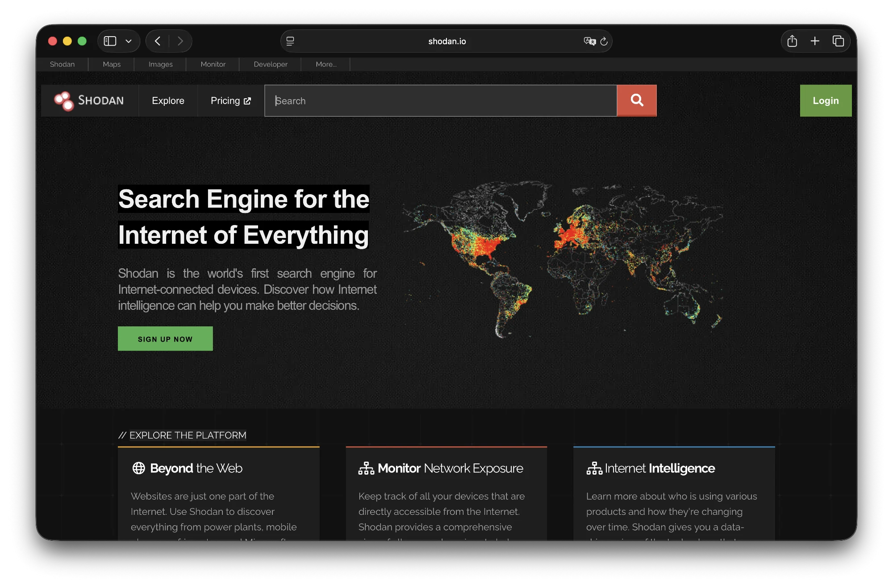Click the red magnifying glass search button
The image size is (893, 588).
[637, 100]
